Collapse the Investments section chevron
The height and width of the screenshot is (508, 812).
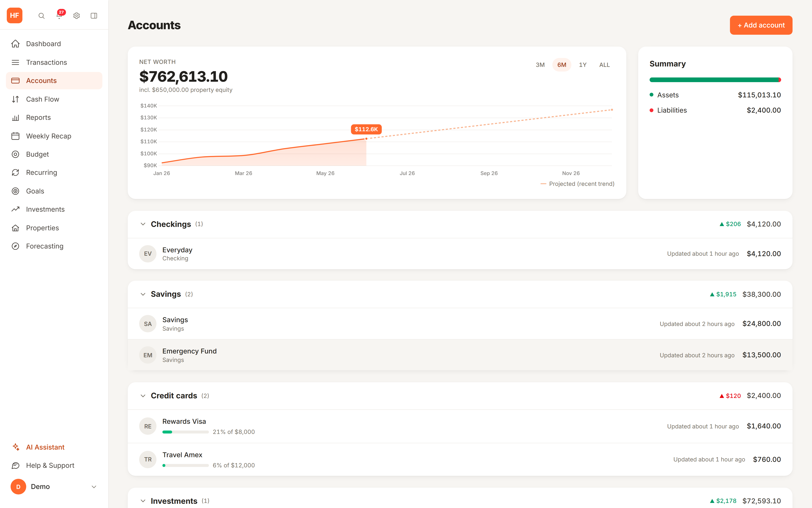coord(143,501)
